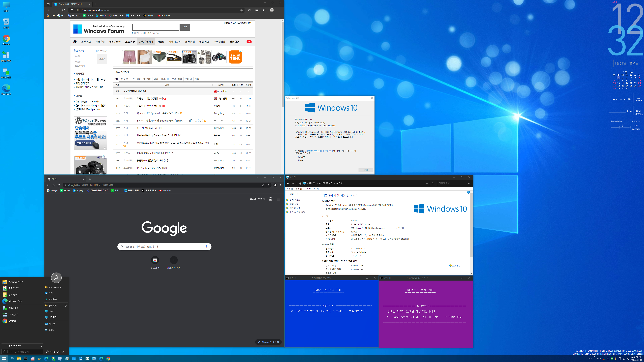Open the 내 PC desktop icon

6,7
